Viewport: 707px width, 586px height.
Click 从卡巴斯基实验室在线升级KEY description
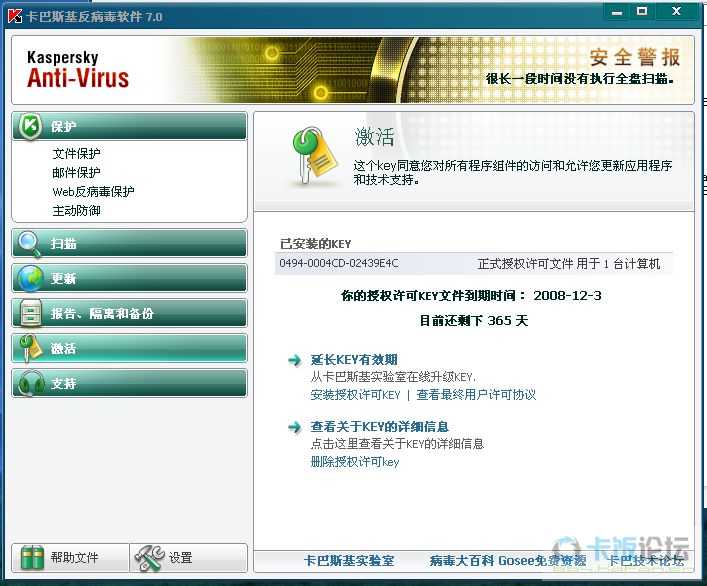pyautogui.click(x=393, y=377)
